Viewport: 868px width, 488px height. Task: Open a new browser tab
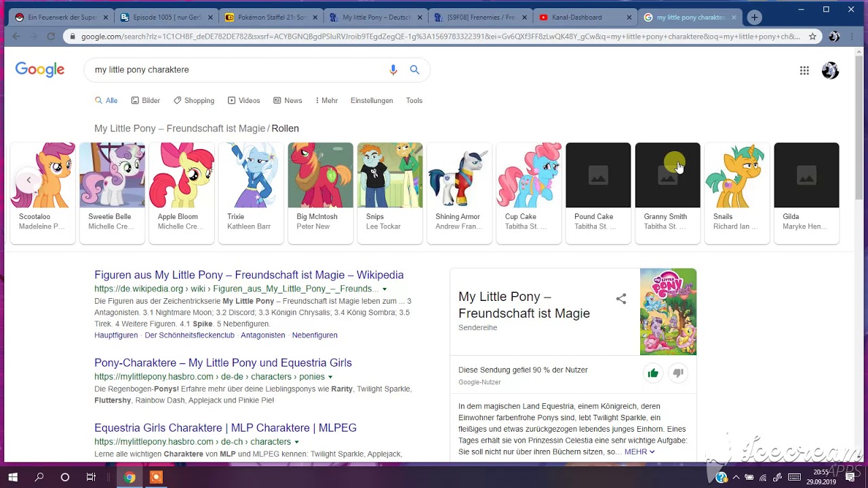tap(755, 18)
